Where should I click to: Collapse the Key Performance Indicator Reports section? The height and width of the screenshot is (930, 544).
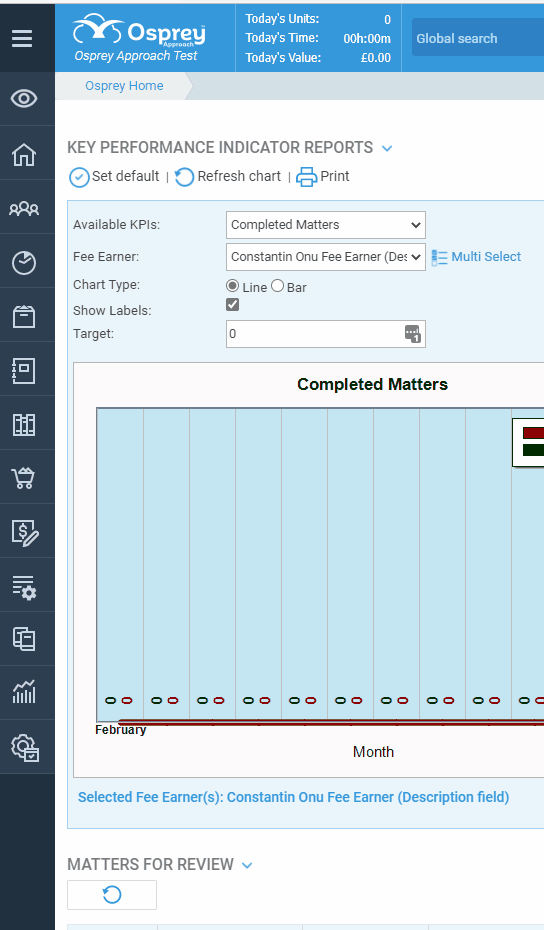click(x=387, y=148)
